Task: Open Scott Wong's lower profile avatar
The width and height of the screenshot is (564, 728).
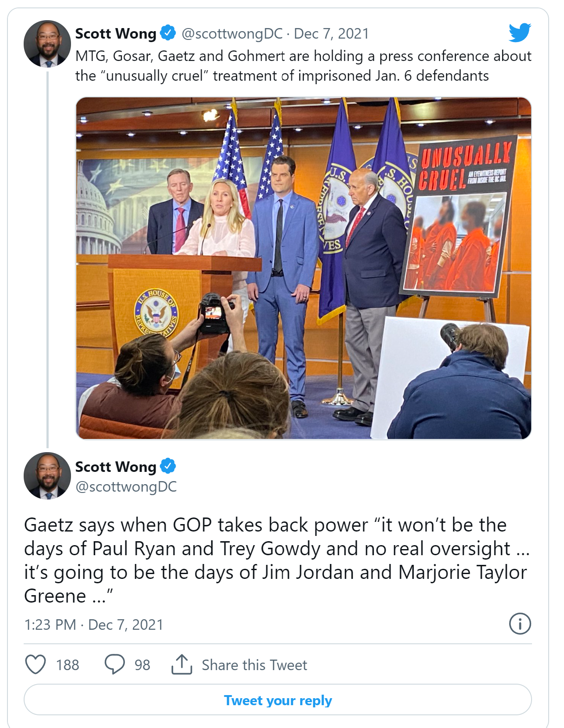Action: (47, 476)
